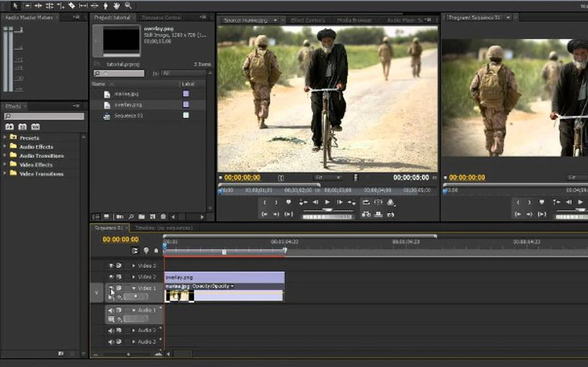Mute Audio 2 track speaker toggle
This screenshot has height=367, width=588.
111,331
